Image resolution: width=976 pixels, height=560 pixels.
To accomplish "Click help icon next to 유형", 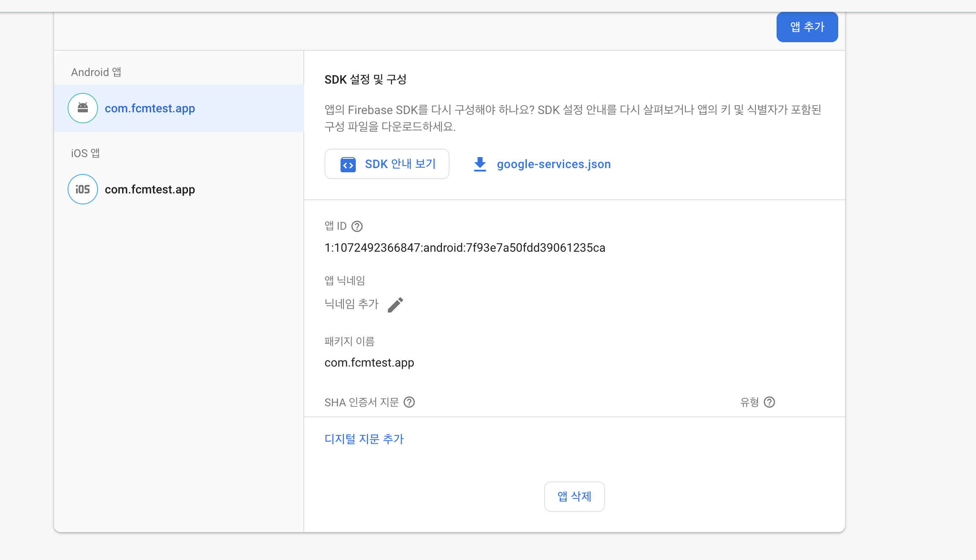I will click(x=769, y=402).
